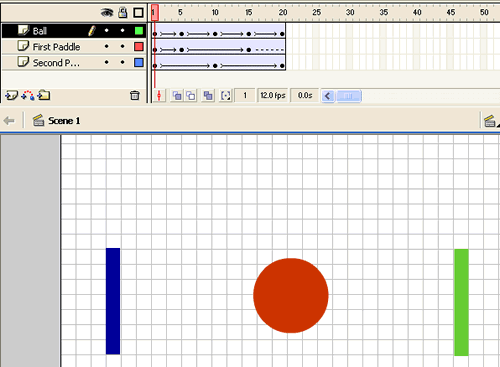500x367 pixels.
Task: Select Ball layer keyframe at frame 10
Action: [x=215, y=34]
